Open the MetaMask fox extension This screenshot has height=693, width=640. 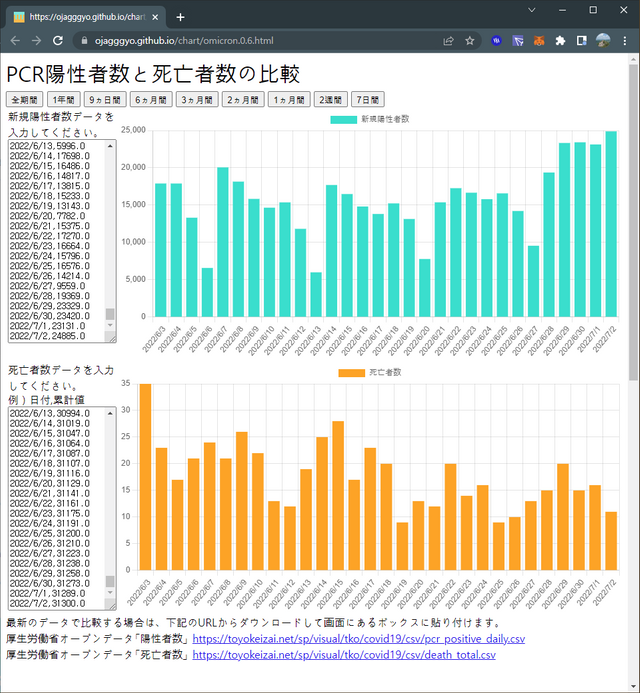[x=539, y=41]
